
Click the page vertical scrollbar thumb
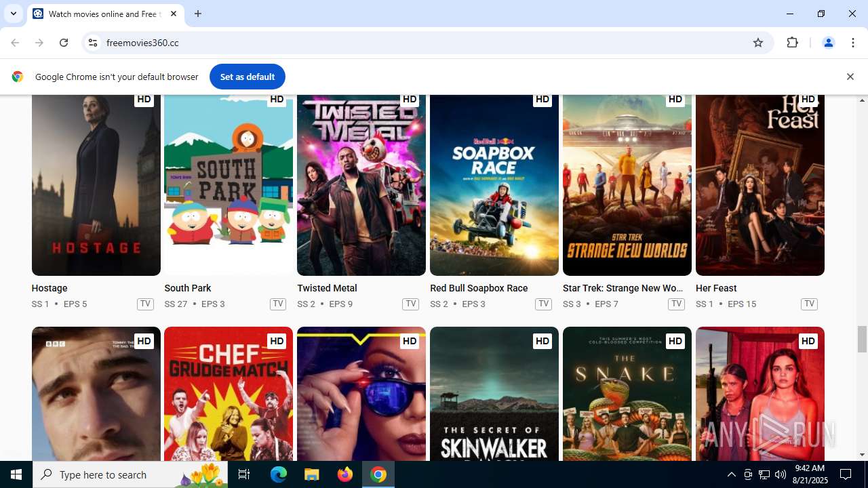tap(862, 339)
